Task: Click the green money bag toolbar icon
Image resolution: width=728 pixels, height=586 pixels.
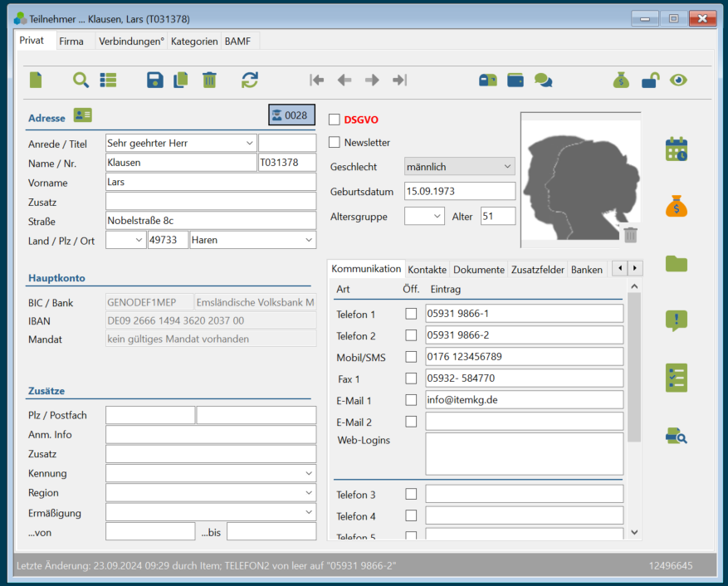Action: 621,81
